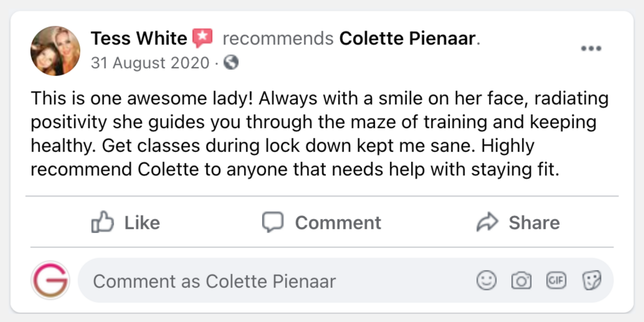Click the G logo commenter avatar
This screenshot has width=644, height=322.
[51, 280]
